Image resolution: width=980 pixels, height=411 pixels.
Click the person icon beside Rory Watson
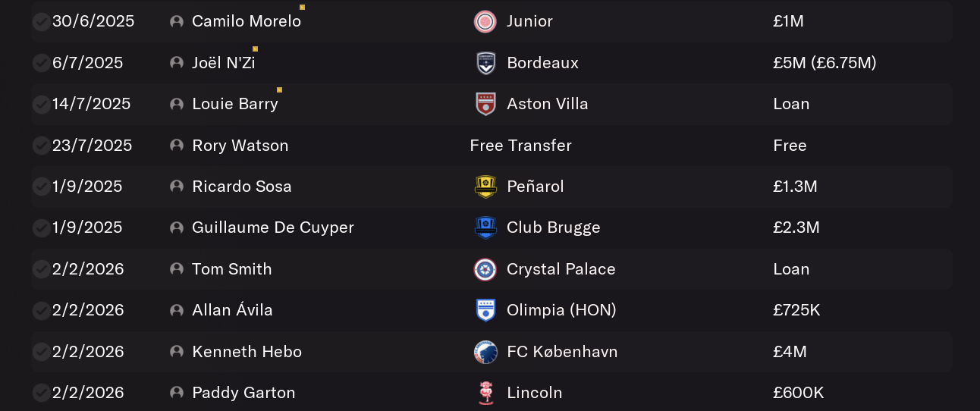pyautogui.click(x=177, y=146)
